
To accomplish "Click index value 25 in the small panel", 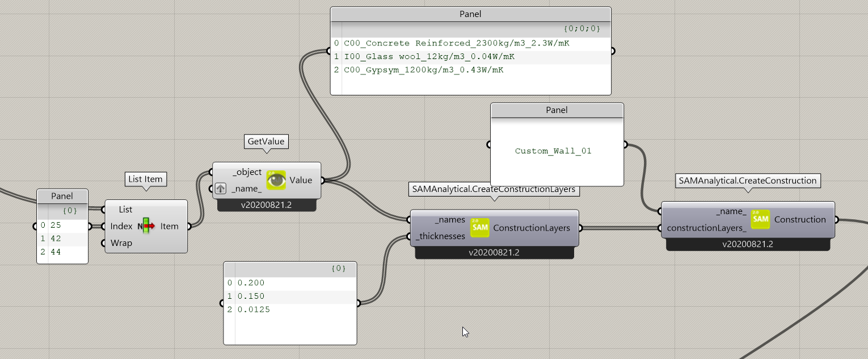I will point(55,225).
